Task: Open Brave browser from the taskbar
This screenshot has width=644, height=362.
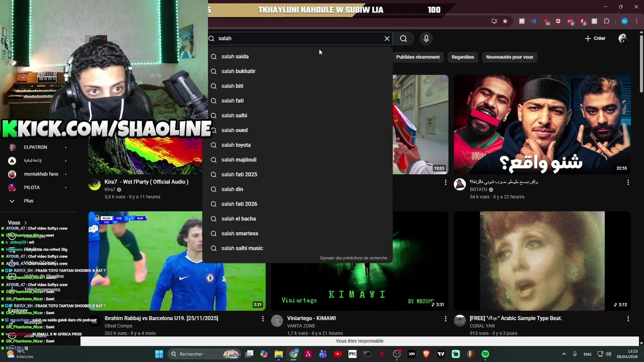Action: (426, 354)
